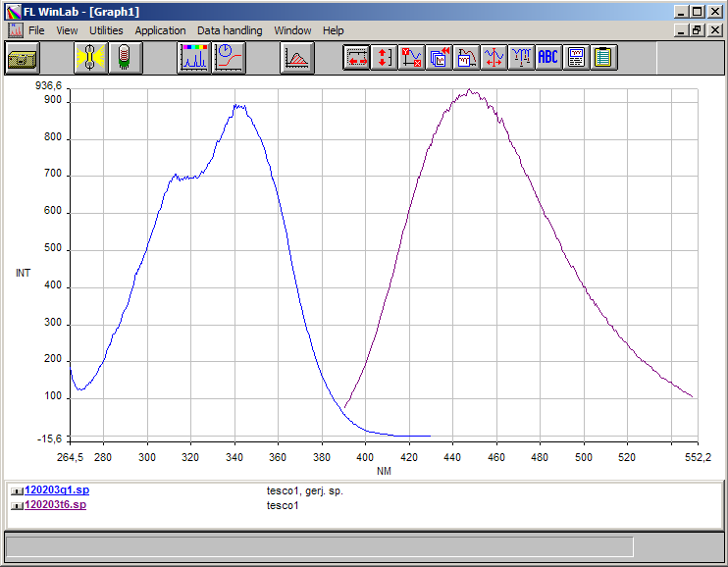This screenshot has width=728, height=567.
Task: Minimize the inner Graph1 window
Action: (681, 30)
